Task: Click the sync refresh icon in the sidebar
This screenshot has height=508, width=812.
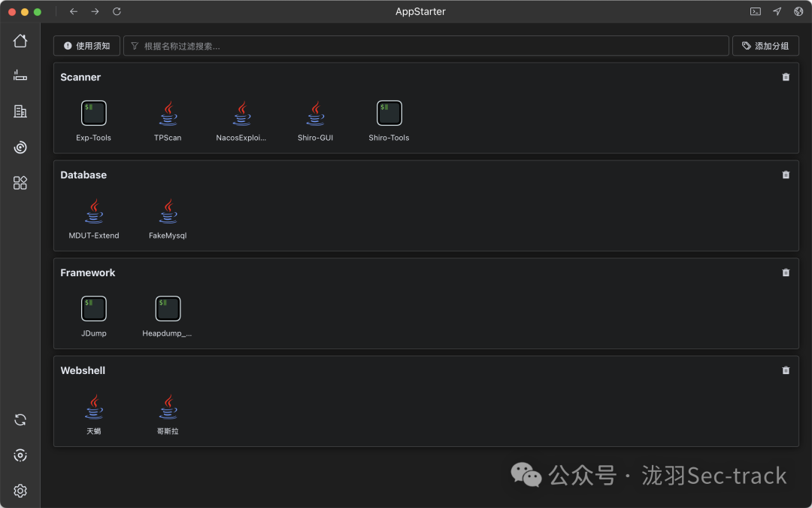Action: click(x=20, y=419)
